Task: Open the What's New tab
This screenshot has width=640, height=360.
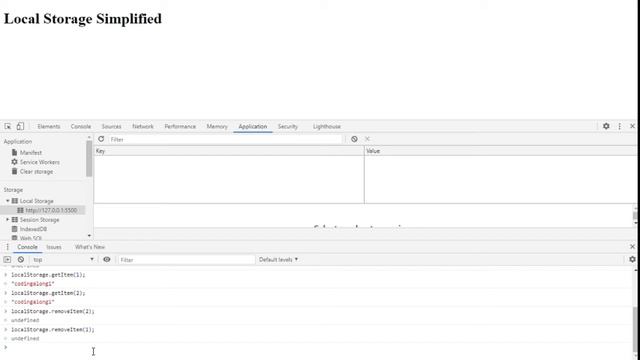Action: (x=90, y=247)
